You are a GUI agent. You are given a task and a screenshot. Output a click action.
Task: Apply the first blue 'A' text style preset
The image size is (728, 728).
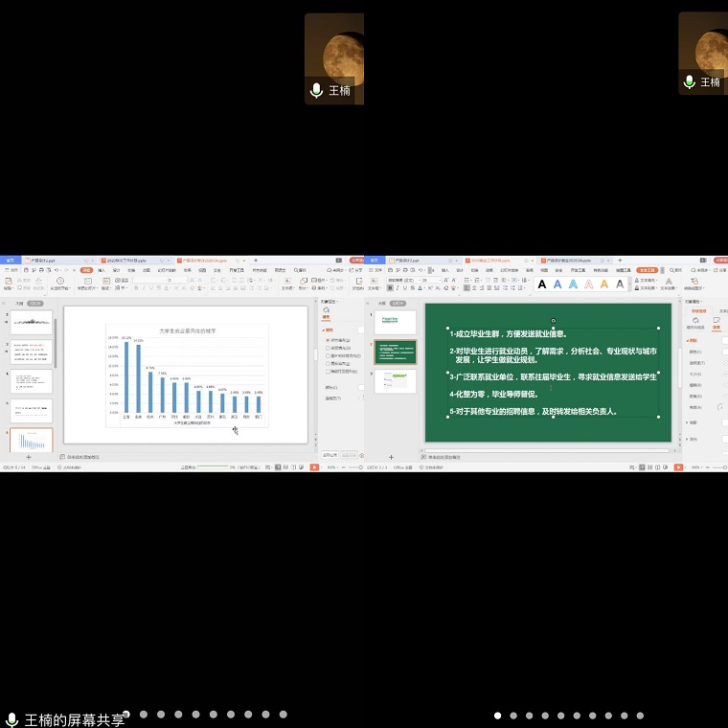click(557, 284)
